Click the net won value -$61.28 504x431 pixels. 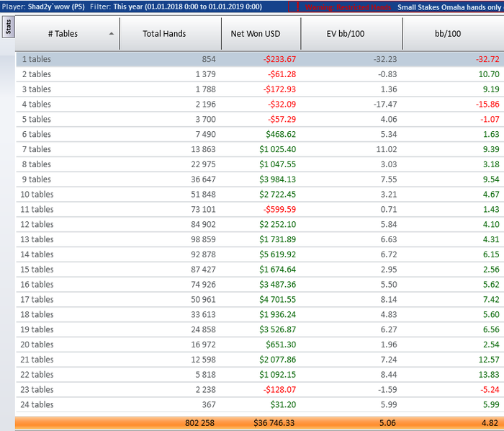(x=282, y=74)
